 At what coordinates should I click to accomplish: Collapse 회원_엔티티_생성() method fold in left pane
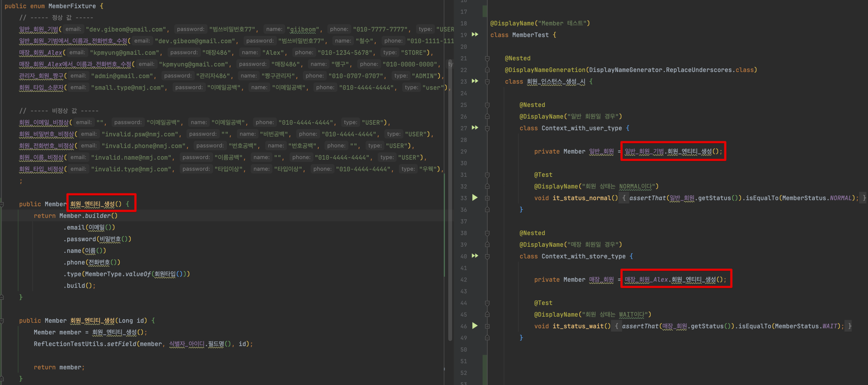click(x=2, y=204)
